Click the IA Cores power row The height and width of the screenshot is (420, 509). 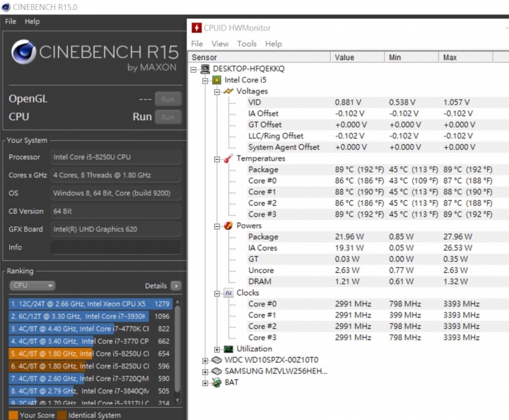(x=378, y=248)
